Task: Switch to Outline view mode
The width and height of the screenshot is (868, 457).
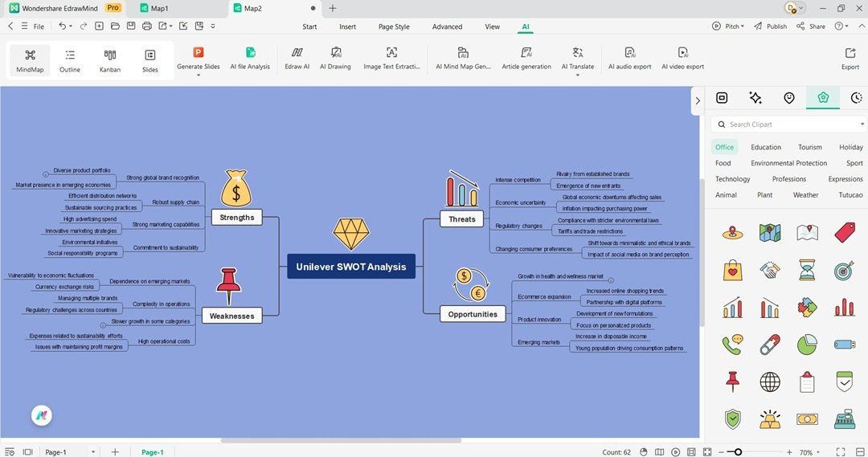Action: (70, 60)
